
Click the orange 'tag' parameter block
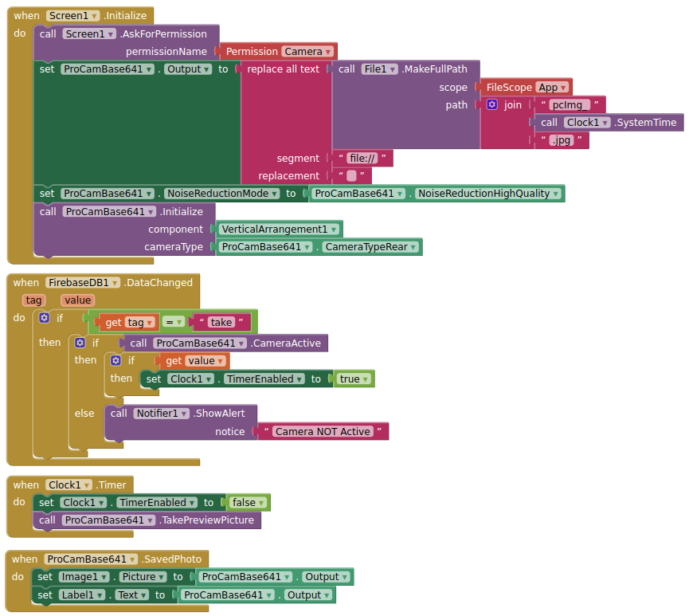pyautogui.click(x=33, y=300)
